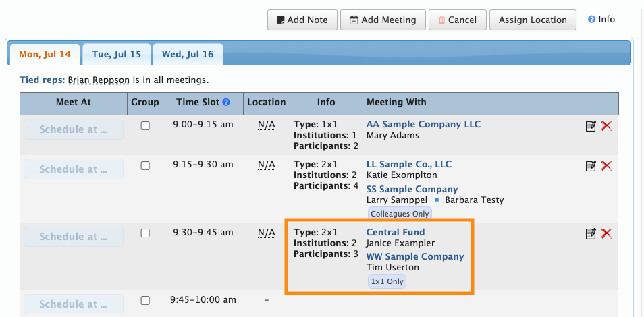This screenshot has height=317, width=644.
Task: Click the Time Slot help question icon
Action: point(226,103)
